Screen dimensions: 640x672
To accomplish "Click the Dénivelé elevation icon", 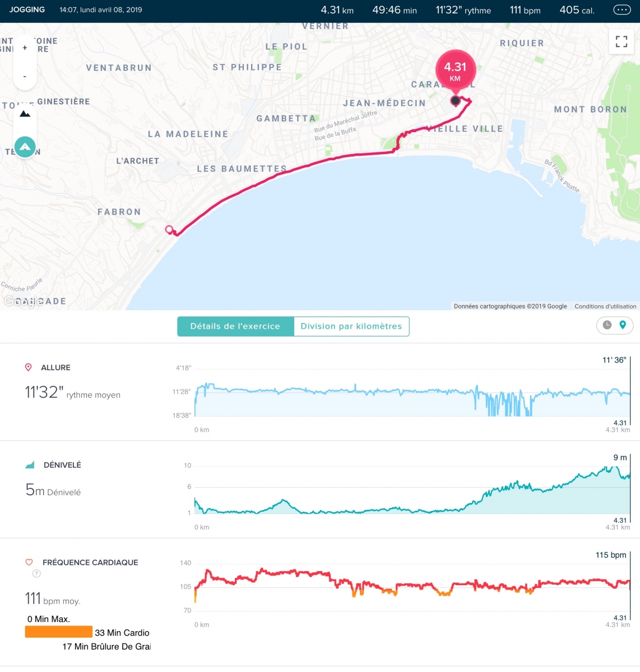I will (30, 465).
